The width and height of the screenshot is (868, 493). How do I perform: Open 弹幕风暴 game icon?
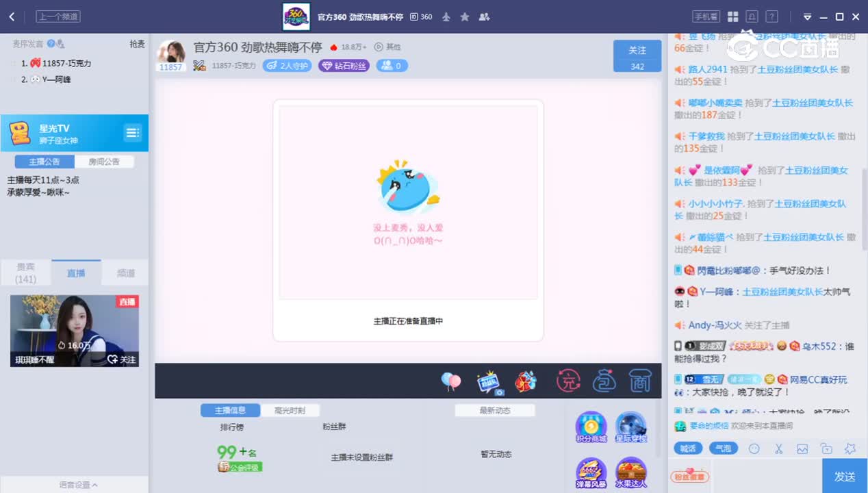pyautogui.click(x=591, y=473)
